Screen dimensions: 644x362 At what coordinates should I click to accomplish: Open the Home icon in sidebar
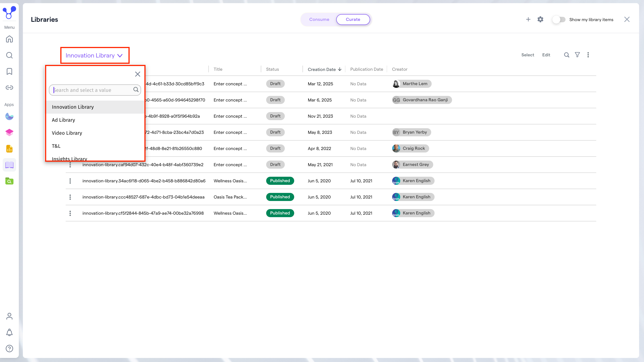[x=9, y=39]
